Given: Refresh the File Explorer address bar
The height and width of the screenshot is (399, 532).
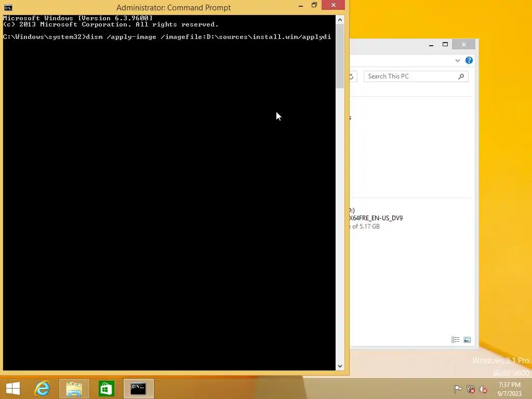Looking at the screenshot, I should pyautogui.click(x=352, y=77).
